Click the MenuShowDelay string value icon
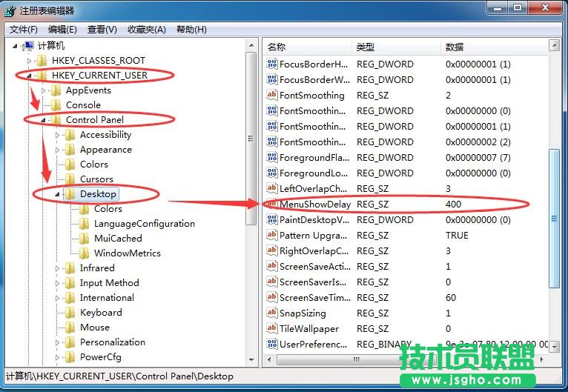Image resolution: width=568 pixels, height=392 pixels. coord(271,205)
